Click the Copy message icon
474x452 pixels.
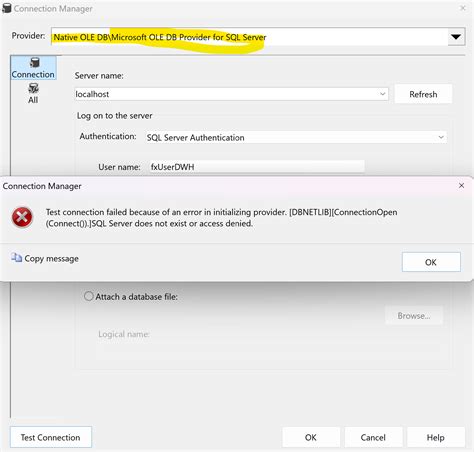[x=16, y=258]
